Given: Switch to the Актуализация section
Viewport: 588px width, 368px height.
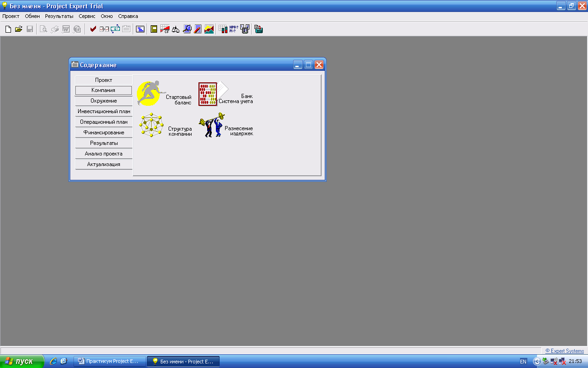Looking at the screenshot, I should (103, 164).
